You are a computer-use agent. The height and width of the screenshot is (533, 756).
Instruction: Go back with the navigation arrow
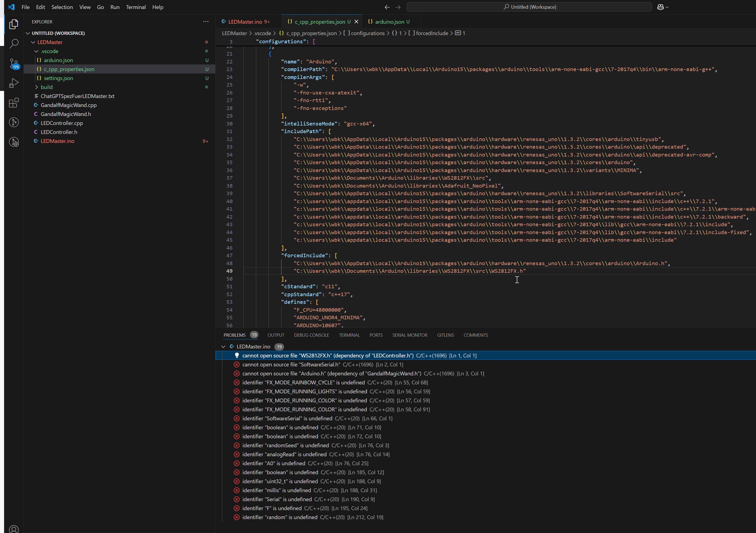pos(387,7)
